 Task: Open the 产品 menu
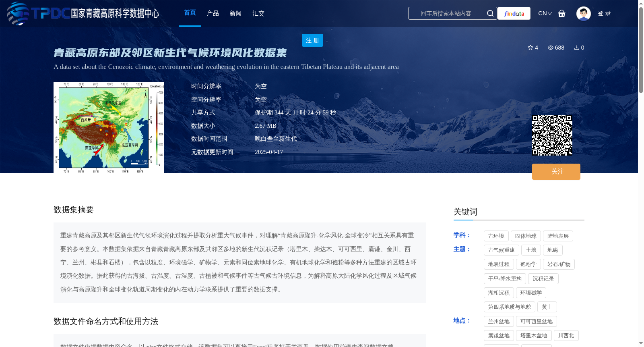click(x=213, y=13)
